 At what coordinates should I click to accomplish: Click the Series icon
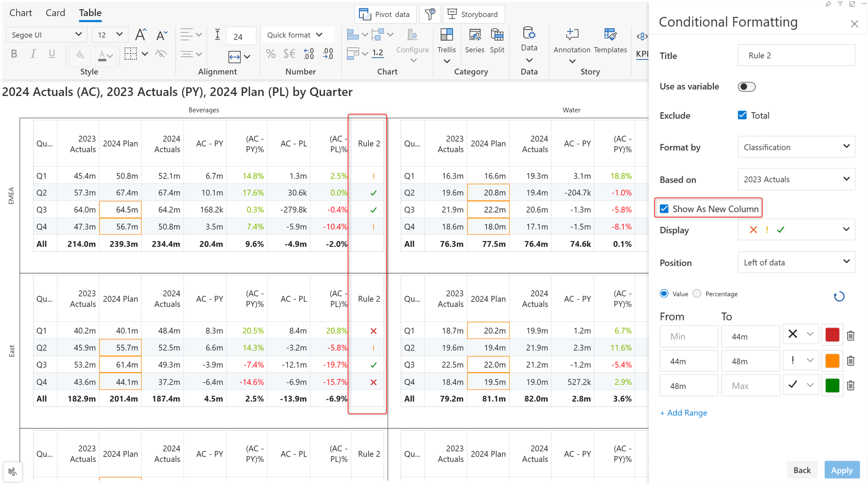coord(474,36)
